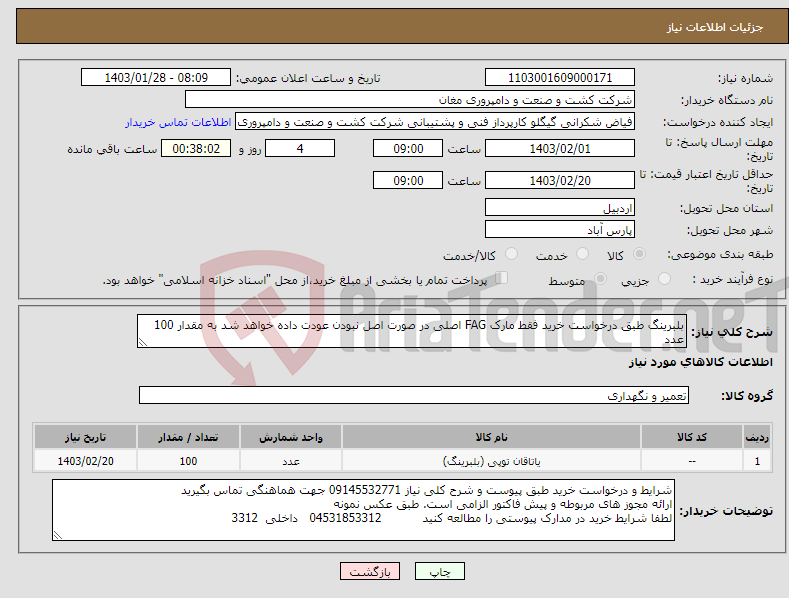The height and width of the screenshot is (598, 789).
Task: Select the متوسط purchase type radio
Action: [x=600, y=278]
